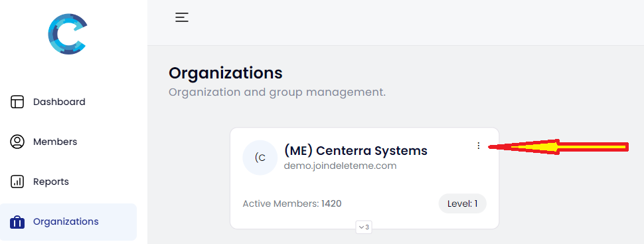Click the Members person icon

17,142
